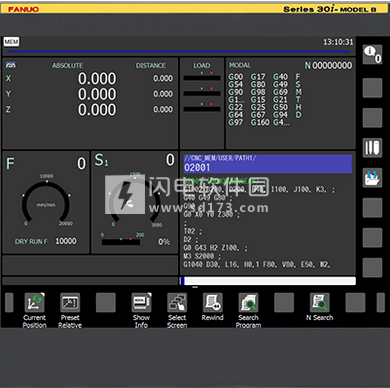The height and width of the screenshot is (388, 390).
Task: Open the info icon with zero badge
Action: pos(372,54)
